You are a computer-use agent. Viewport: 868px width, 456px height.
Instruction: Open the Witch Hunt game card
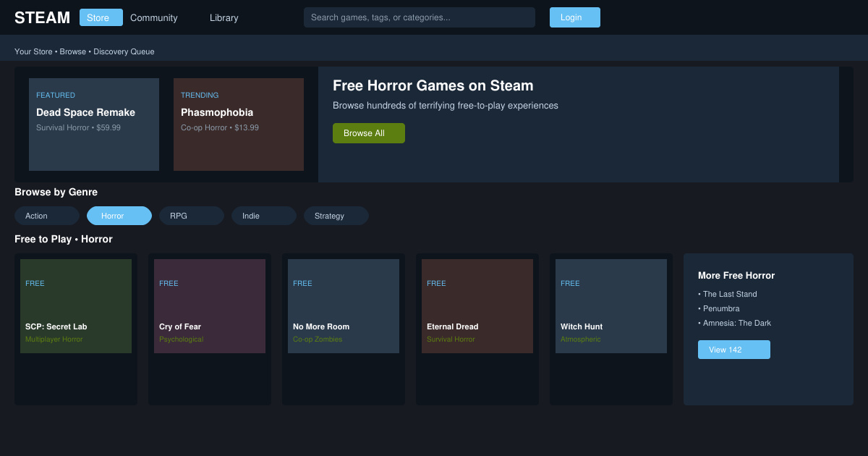click(611, 329)
